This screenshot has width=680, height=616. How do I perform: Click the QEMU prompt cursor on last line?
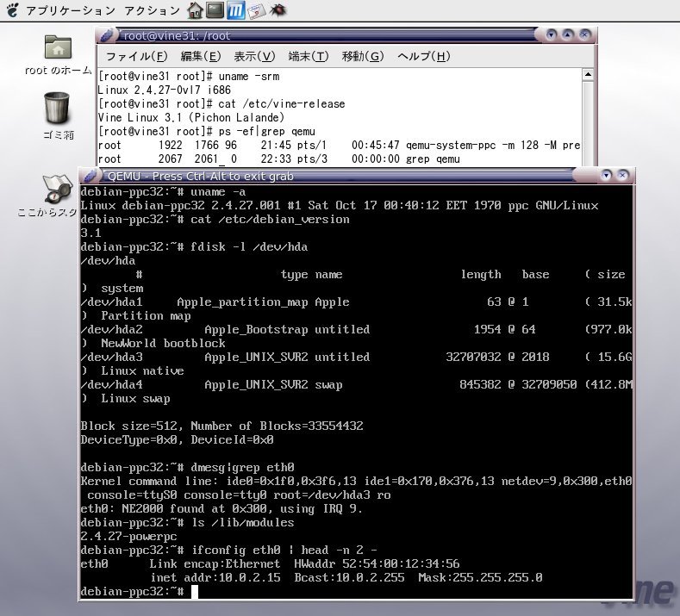coord(195,592)
